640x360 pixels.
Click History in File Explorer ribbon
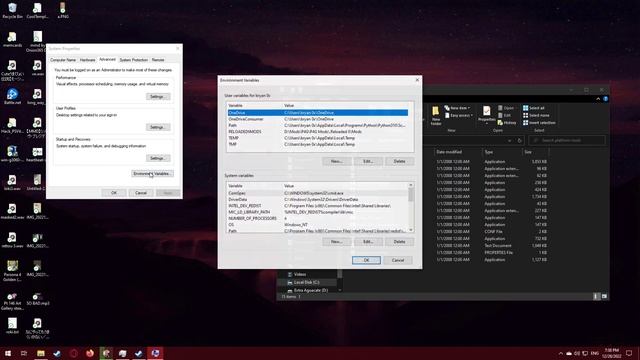[507, 122]
